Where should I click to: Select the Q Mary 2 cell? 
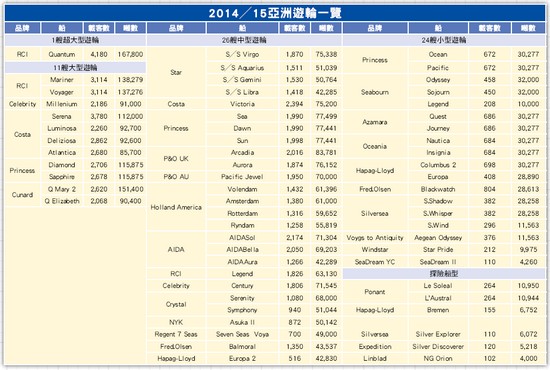[x=62, y=189]
